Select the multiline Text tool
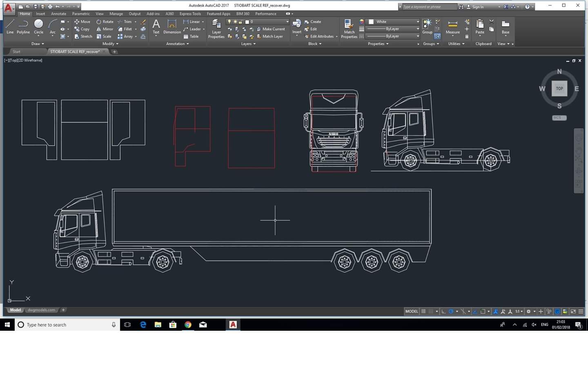Image resolution: width=588 pixels, height=392 pixels. 156,27
